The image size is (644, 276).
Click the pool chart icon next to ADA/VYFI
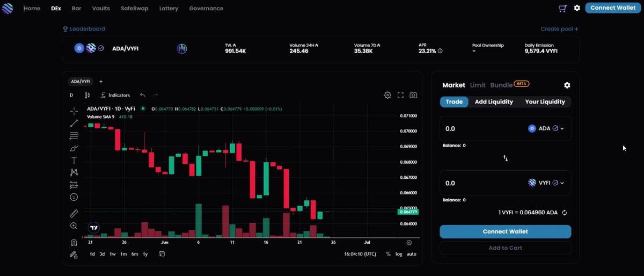[182, 49]
